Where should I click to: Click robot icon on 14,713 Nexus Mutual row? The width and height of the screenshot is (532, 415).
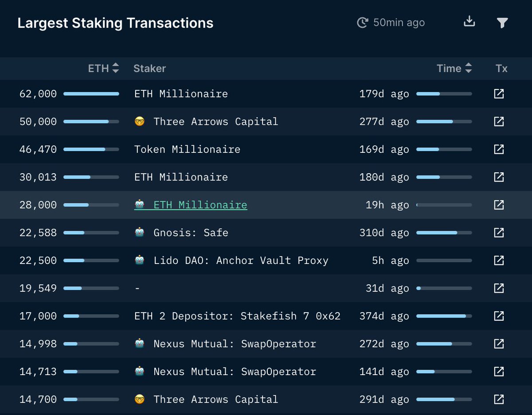tap(140, 372)
